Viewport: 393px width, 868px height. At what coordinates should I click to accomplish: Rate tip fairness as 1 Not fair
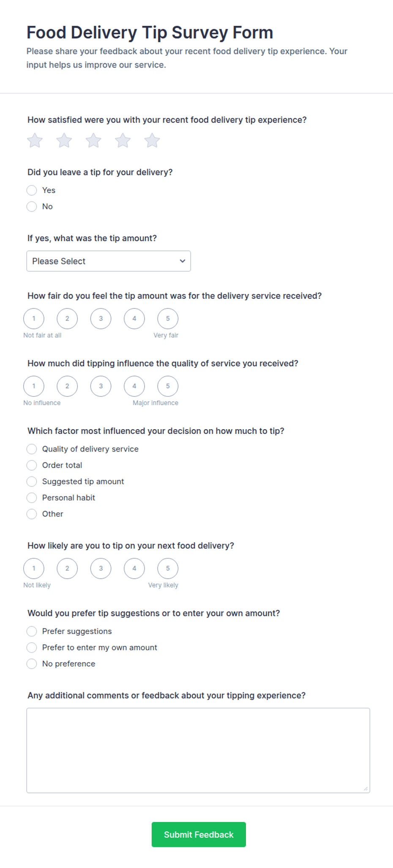click(x=34, y=318)
